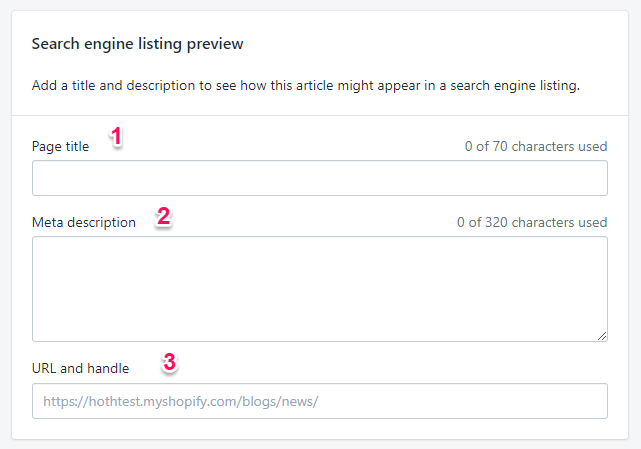Click the "Meta description" label
Image resolution: width=641 pixels, height=449 pixels.
[x=84, y=222]
